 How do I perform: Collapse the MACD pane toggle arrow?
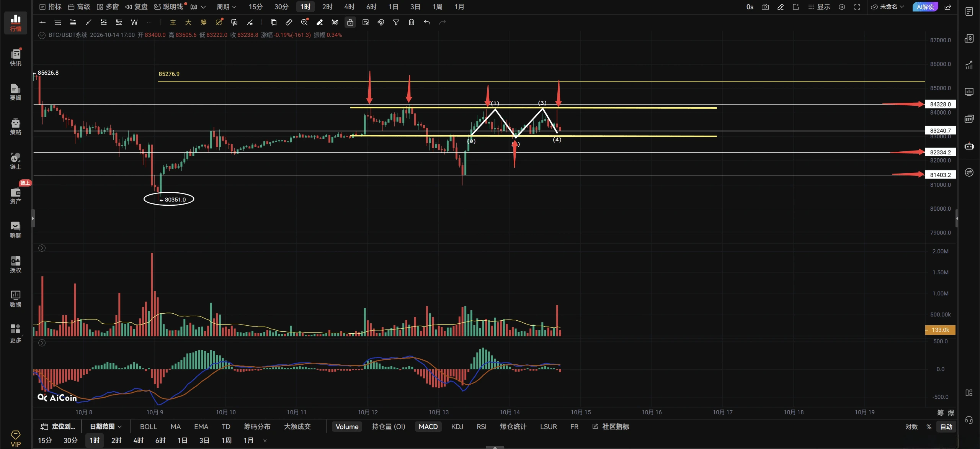tap(42, 343)
